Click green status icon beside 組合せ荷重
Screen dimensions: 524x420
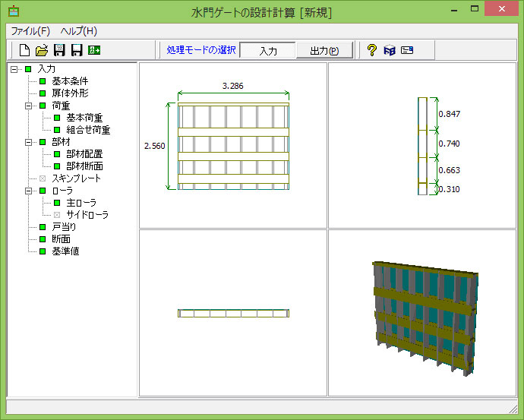[57, 130]
